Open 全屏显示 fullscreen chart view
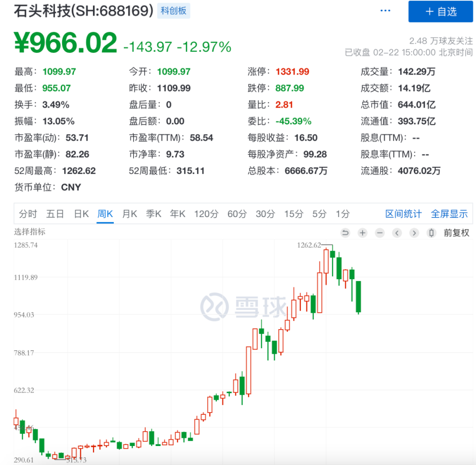The image size is (476, 465). [449, 214]
